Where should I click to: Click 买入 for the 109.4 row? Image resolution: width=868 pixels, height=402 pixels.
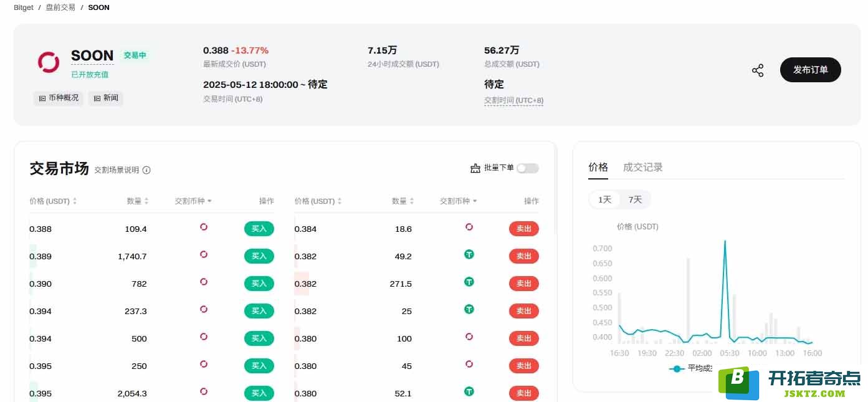point(259,229)
